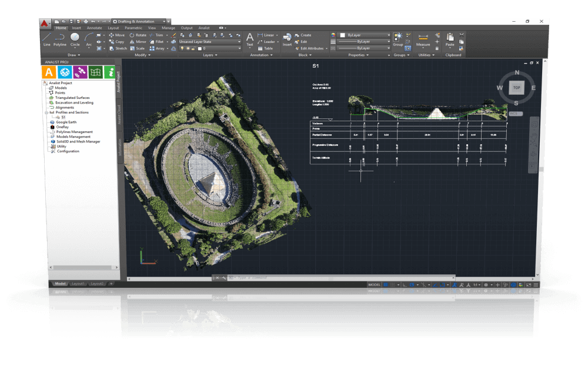Expand the Annotation panel flyout
Viewport: 588px width, 365px height.
[262, 55]
